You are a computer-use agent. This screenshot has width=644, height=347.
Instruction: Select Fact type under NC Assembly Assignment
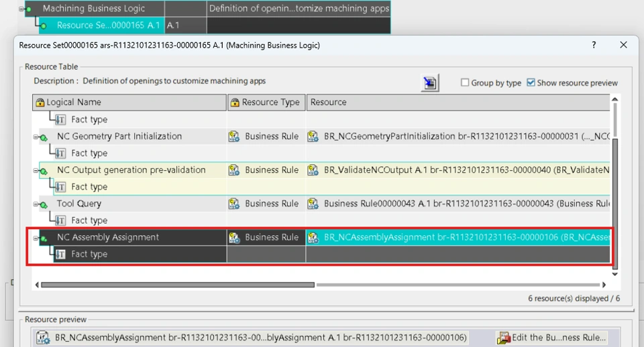[x=89, y=254]
